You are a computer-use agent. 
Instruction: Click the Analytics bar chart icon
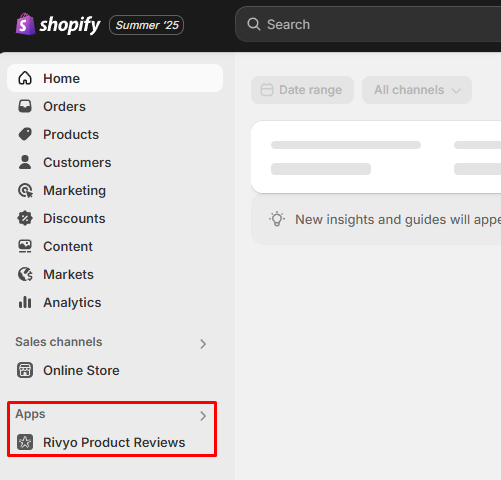pos(25,302)
